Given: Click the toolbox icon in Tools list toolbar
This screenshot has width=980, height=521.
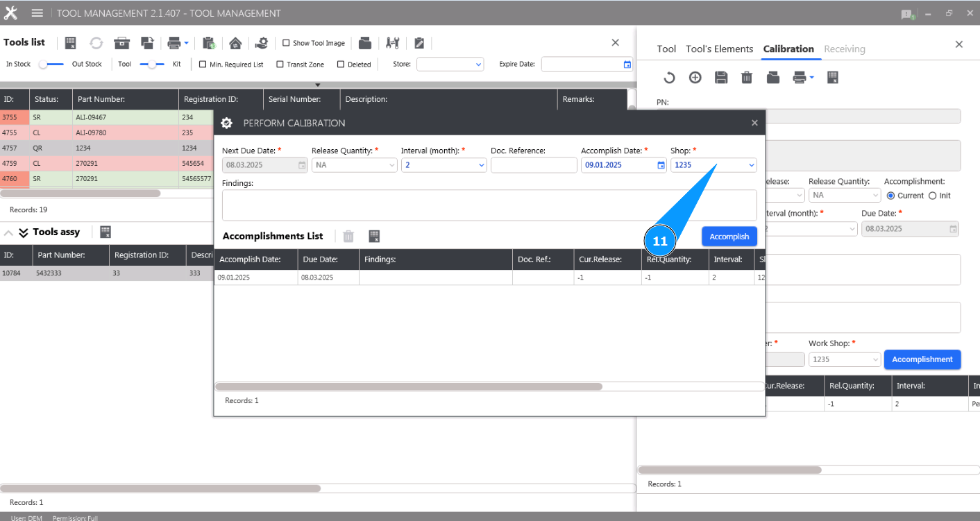Looking at the screenshot, I should [122, 43].
